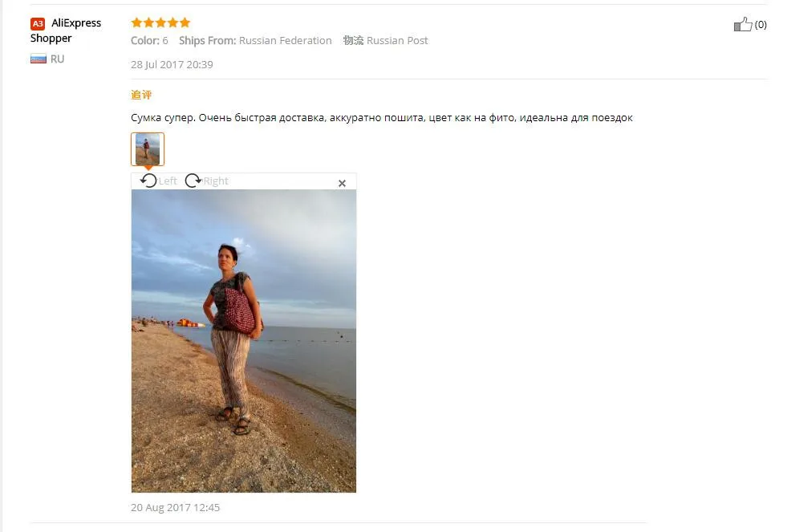This screenshot has height=532, width=787.
Task: Click the orange A3 avatar badge
Action: point(38,23)
